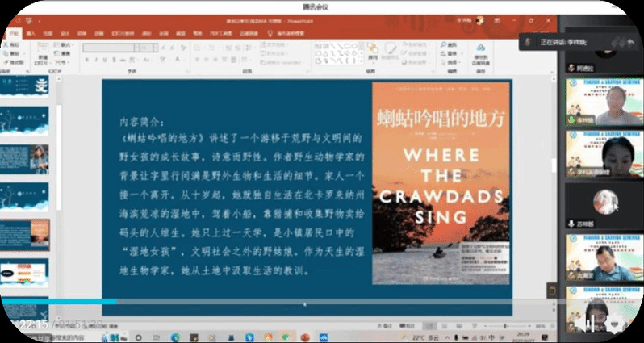Open the font name dropdown
Screen dimensions: 644x343
coord(134,47)
